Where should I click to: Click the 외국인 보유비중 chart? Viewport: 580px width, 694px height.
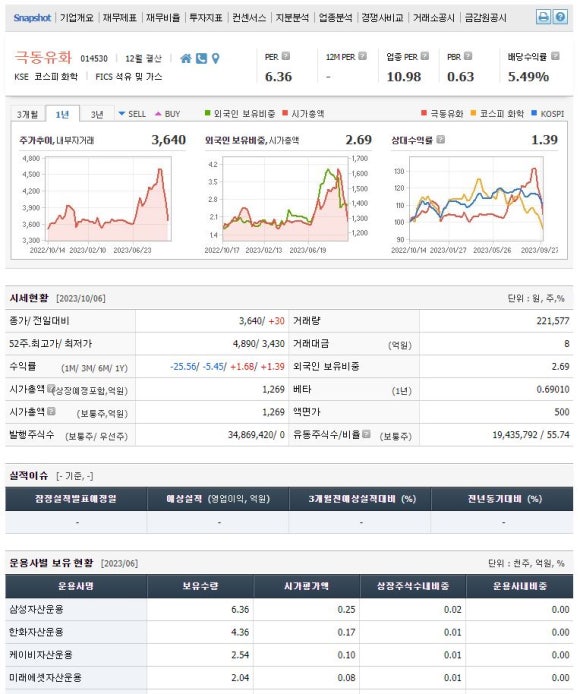point(286,198)
